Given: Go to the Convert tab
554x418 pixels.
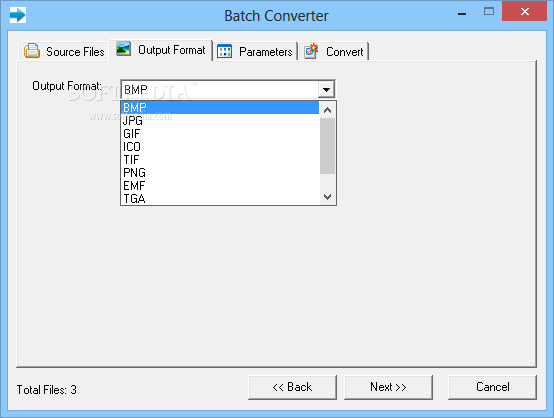Looking at the screenshot, I should 334,52.
